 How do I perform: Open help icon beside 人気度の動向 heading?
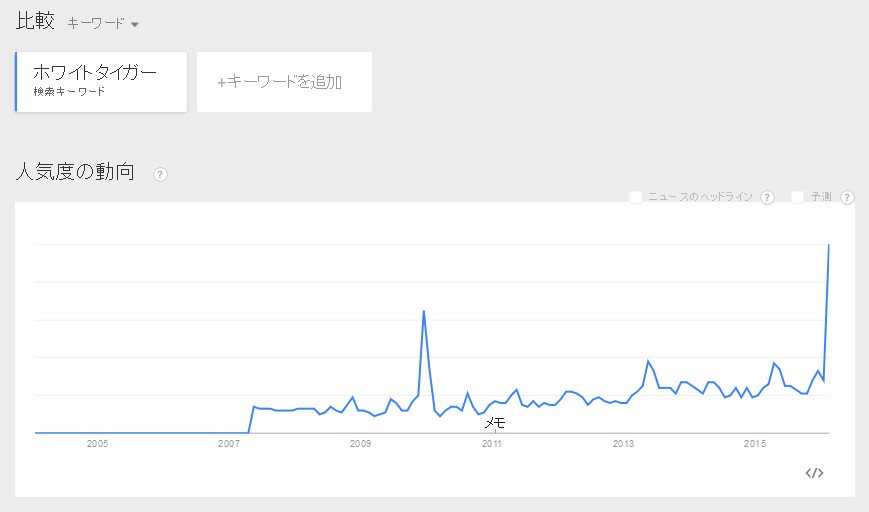pyautogui.click(x=160, y=175)
